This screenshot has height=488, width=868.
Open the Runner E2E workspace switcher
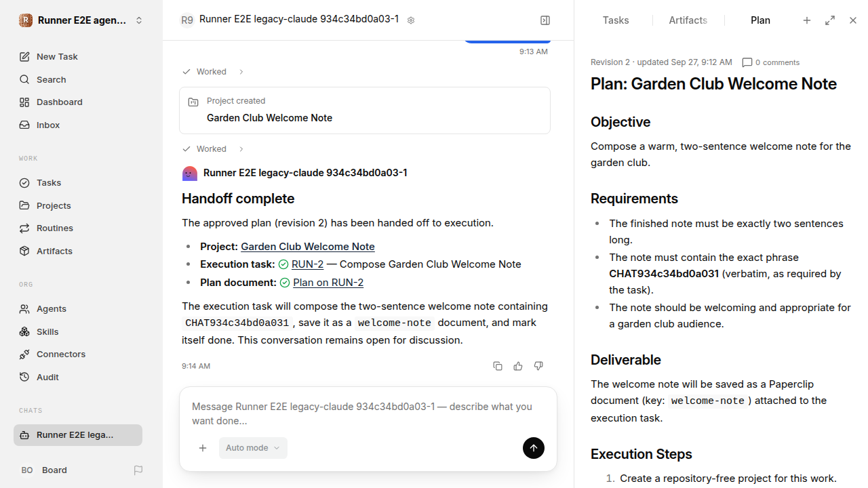click(x=81, y=20)
